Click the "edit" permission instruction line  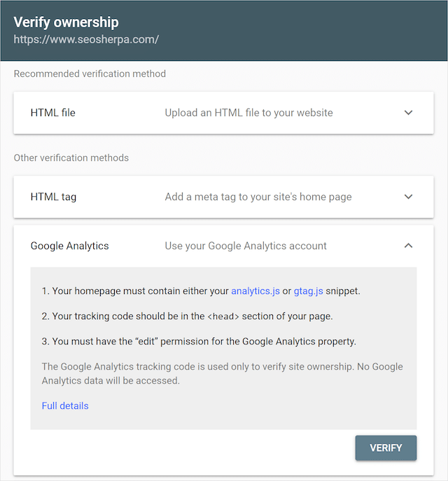199,342
